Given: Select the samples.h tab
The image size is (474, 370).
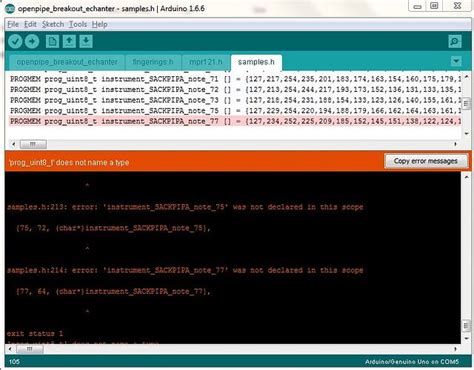Looking at the screenshot, I should tap(256, 62).
